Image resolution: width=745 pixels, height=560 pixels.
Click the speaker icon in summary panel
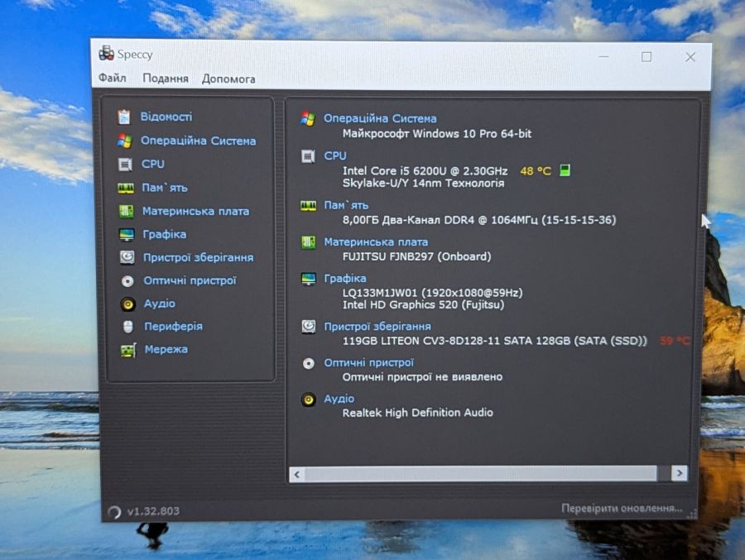[309, 400]
